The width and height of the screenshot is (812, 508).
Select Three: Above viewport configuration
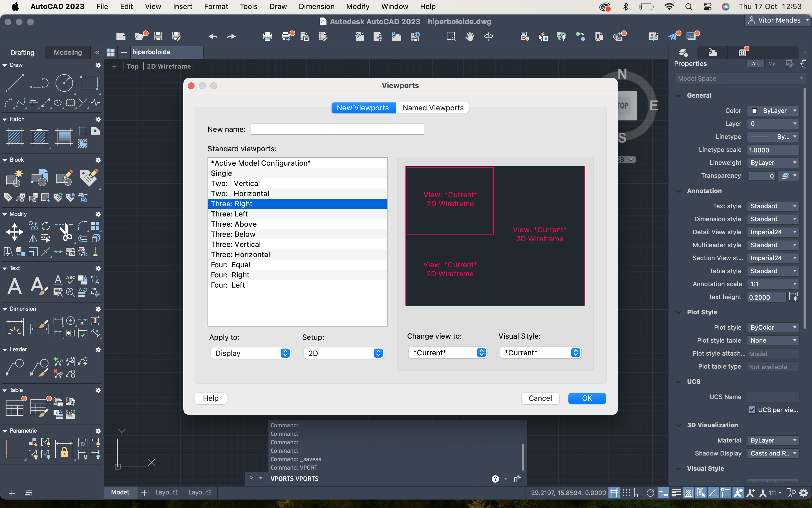pyautogui.click(x=297, y=224)
